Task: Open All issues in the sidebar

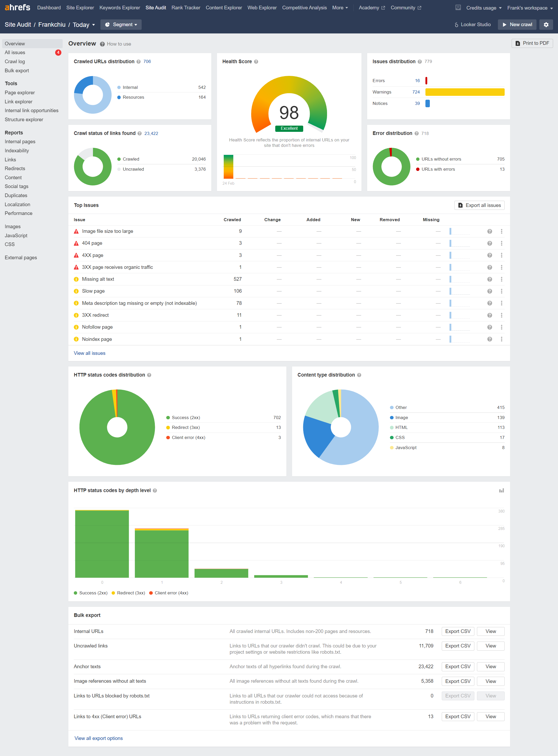Action: 15,52
